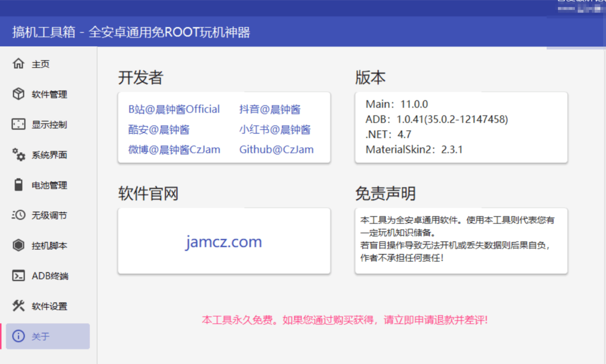Click the display icon for 显示控制
Screen dimensions: 606x364
(18, 124)
